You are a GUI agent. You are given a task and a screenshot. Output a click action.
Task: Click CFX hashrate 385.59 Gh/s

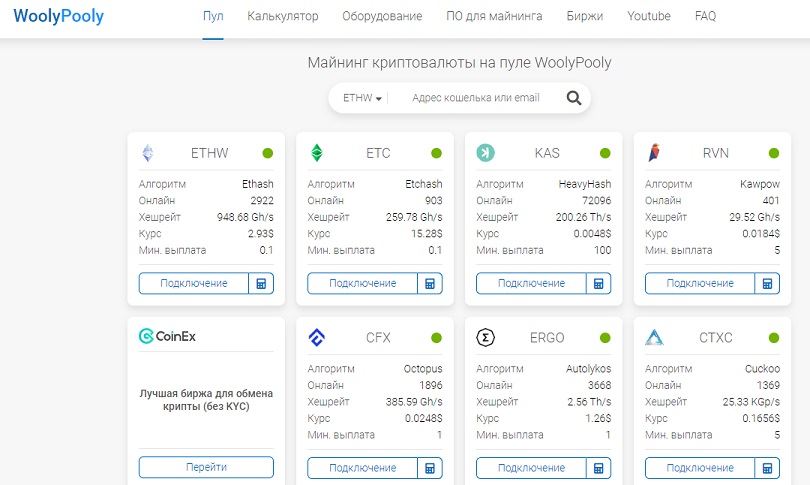tap(414, 402)
